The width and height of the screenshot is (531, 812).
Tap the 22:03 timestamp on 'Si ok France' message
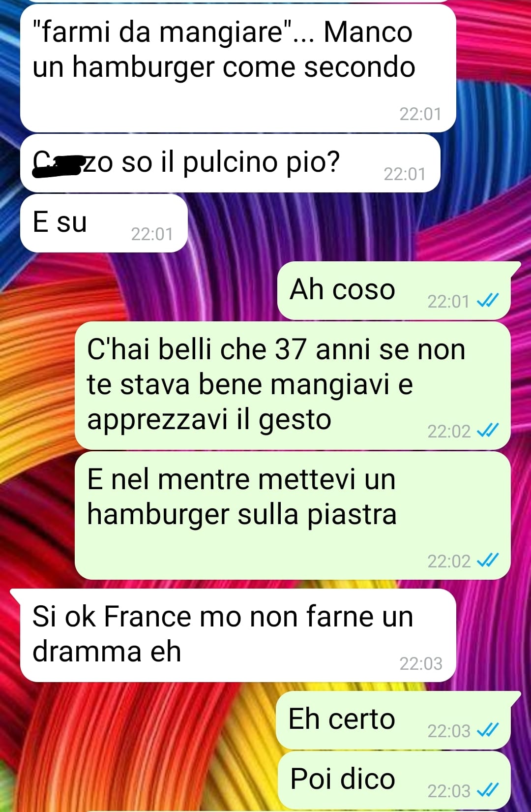[x=421, y=664]
